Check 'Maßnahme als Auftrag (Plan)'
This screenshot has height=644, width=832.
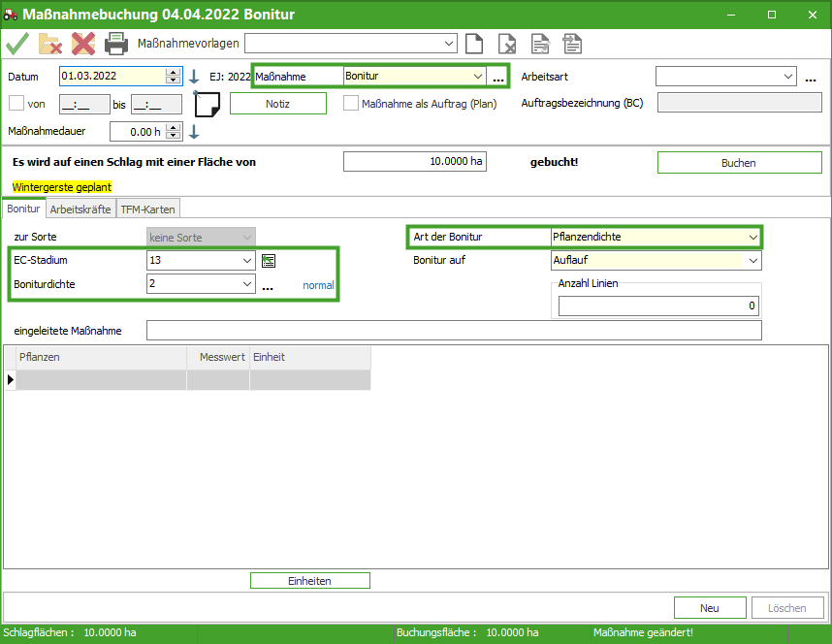(351, 104)
